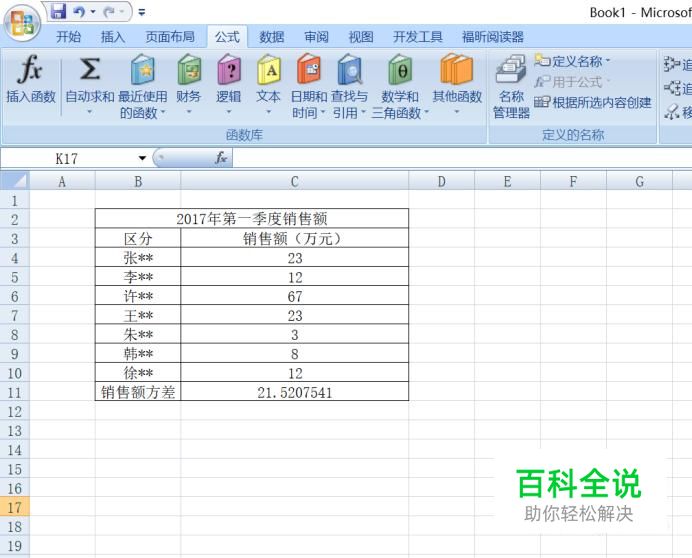
Task: Switch to the 页面布局 ribbon tab
Action: tap(170, 37)
